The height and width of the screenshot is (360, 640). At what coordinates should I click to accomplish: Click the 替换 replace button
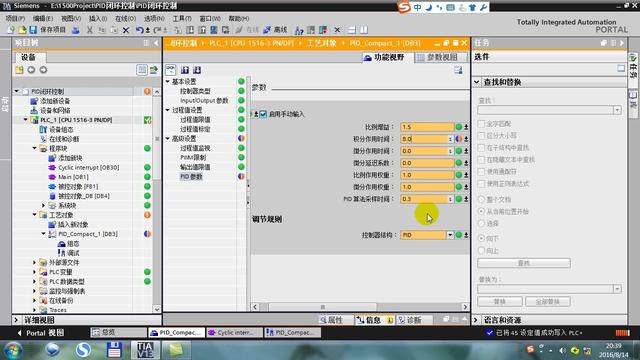(500, 302)
